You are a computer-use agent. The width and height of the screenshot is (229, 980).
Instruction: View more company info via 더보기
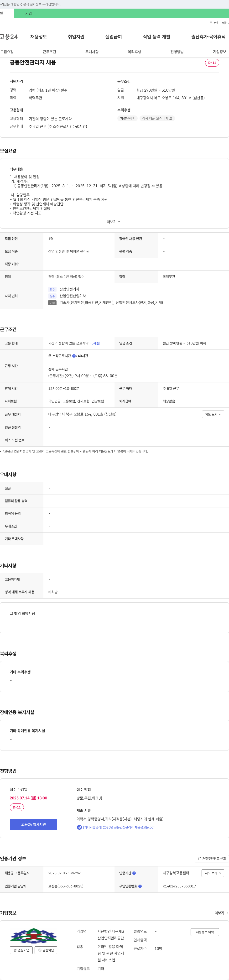click(x=221, y=913)
